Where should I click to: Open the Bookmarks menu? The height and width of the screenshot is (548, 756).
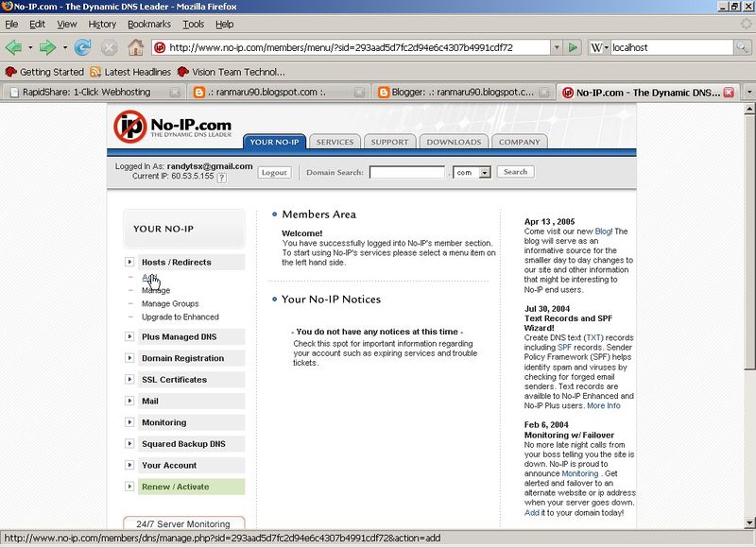(149, 25)
